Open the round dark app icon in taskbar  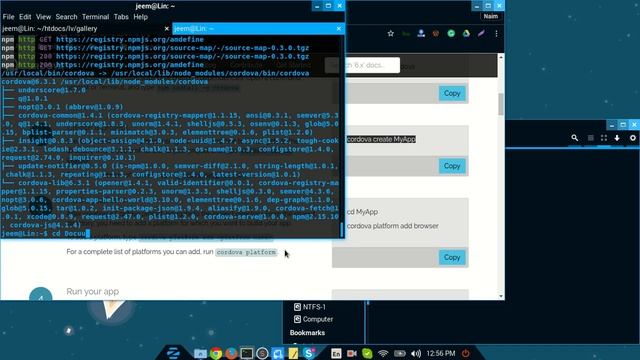point(262,353)
